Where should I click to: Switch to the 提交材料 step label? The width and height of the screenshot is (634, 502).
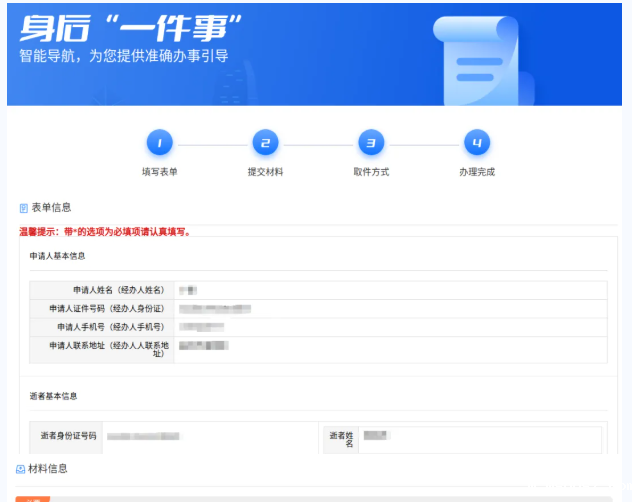point(265,172)
